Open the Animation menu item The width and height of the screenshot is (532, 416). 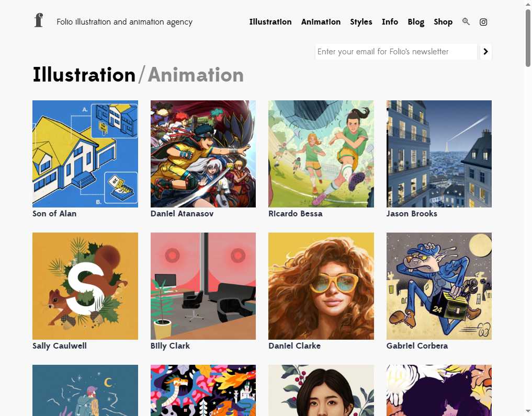(321, 22)
